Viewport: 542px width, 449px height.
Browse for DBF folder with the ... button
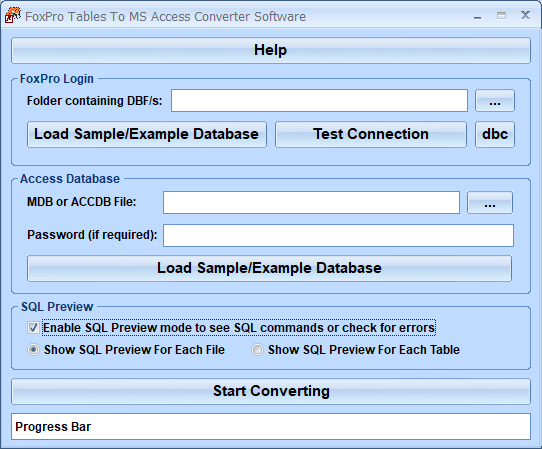(495, 101)
